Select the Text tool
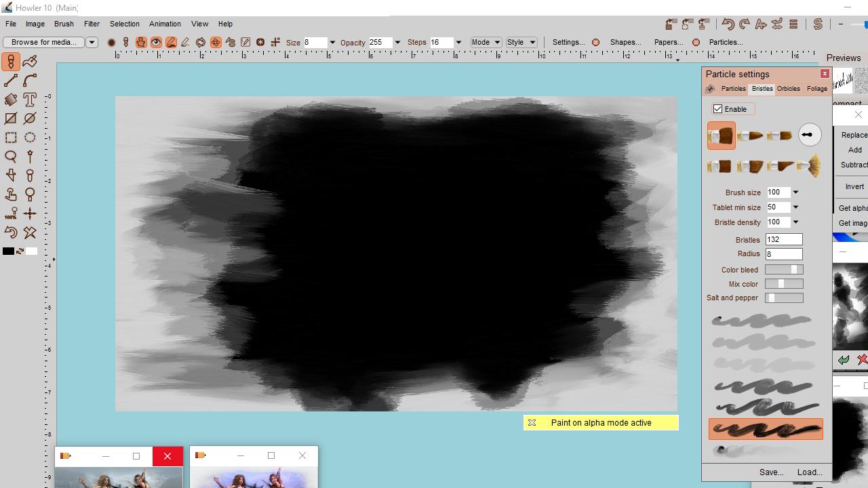Viewport: 868px width, 488px height. click(30, 100)
